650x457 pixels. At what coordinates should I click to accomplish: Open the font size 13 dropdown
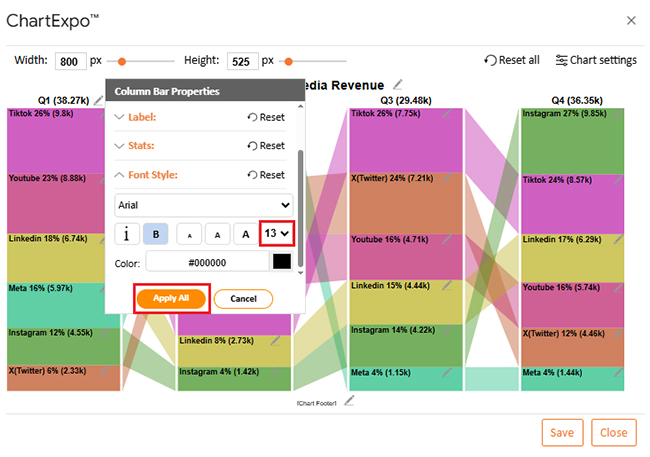(x=277, y=234)
